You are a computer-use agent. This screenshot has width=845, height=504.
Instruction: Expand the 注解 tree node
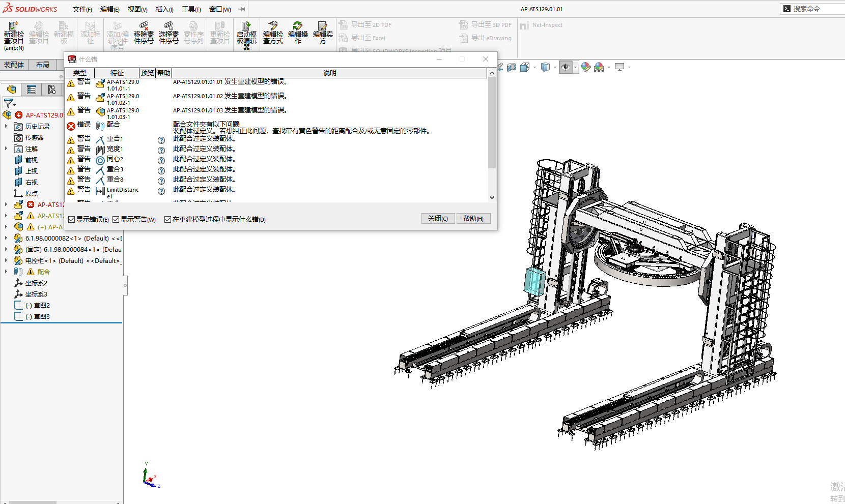6,149
